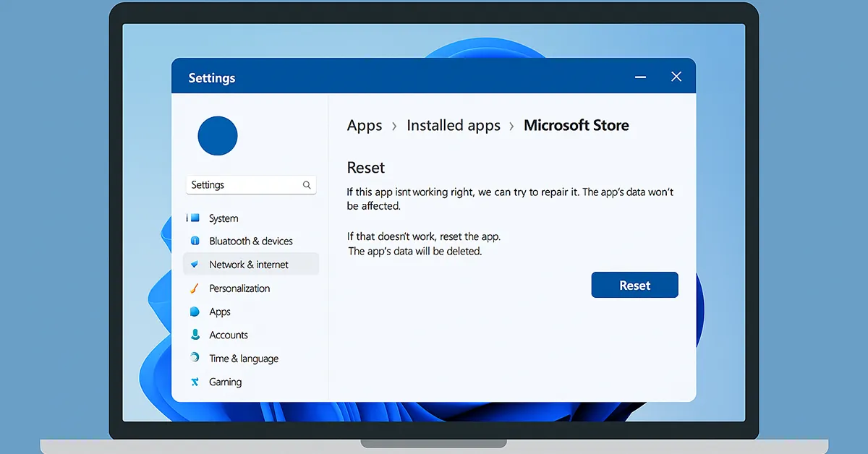868x454 pixels.
Task: Click the chevron after Installed apps
Action: 512,127
